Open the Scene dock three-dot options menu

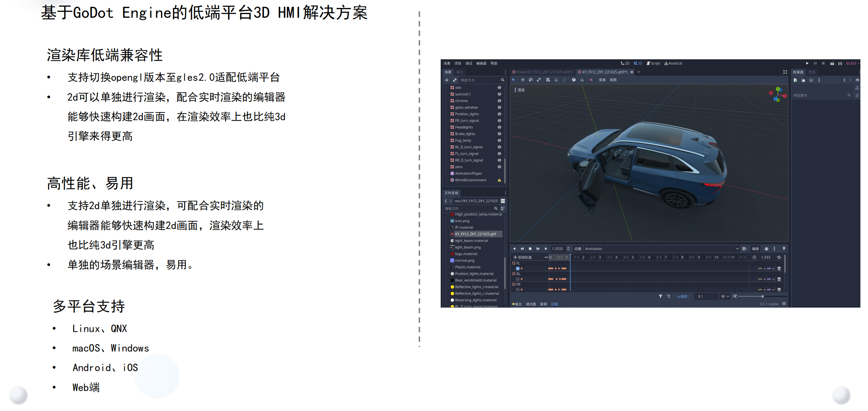pyautogui.click(x=505, y=72)
